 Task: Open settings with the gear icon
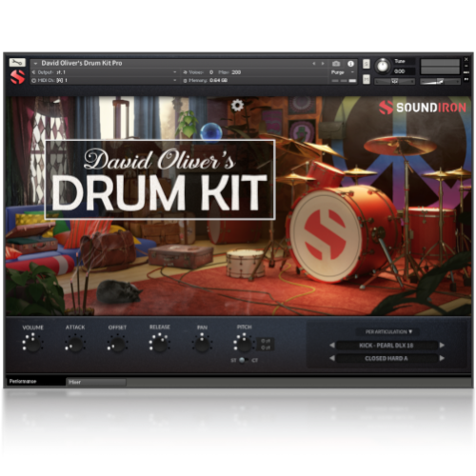237,106
